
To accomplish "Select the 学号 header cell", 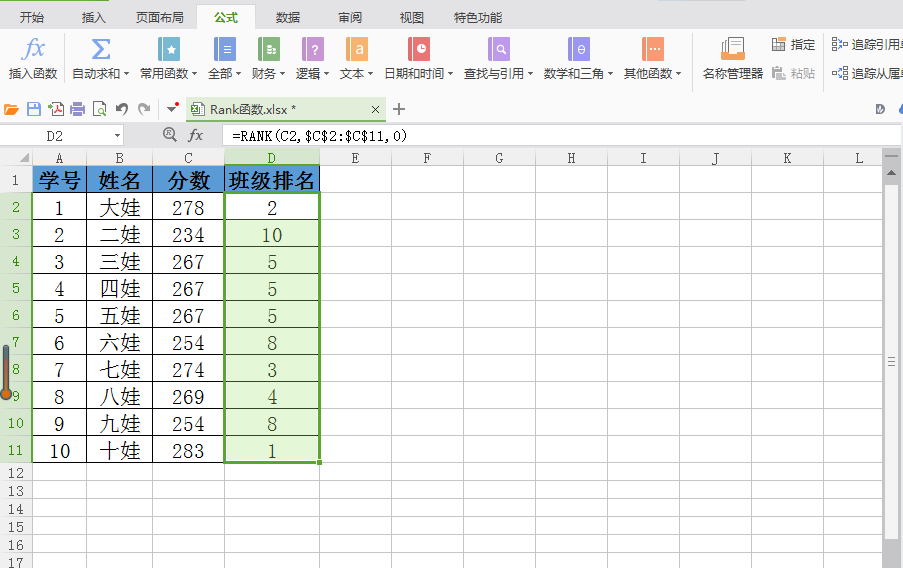I will (x=59, y=180).
